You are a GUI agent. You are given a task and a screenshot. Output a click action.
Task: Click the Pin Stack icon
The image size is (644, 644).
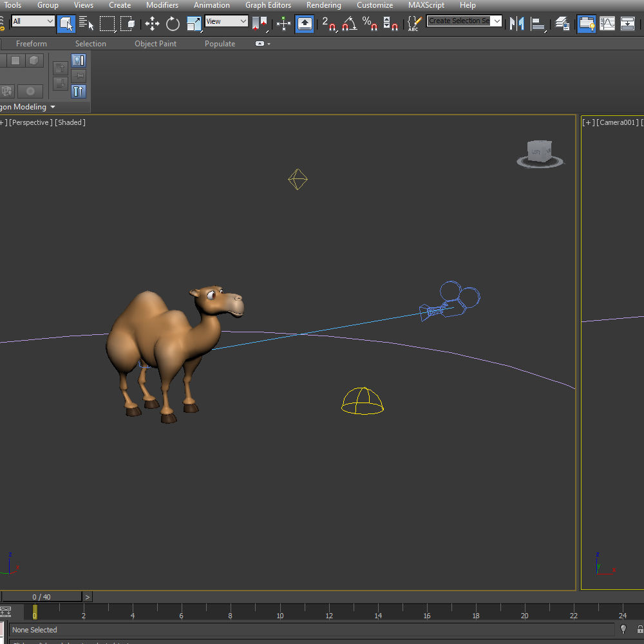tap(79, 76)
